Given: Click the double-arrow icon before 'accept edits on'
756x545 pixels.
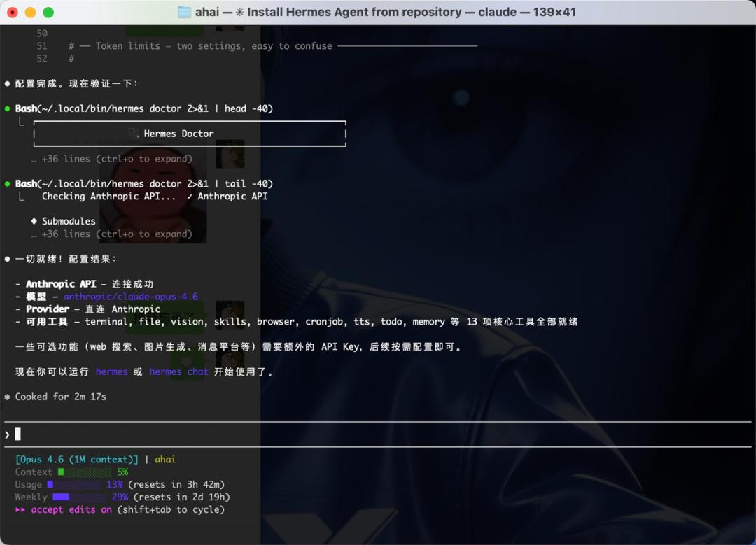Looking at the screenshot, I should tap(20, 509).
